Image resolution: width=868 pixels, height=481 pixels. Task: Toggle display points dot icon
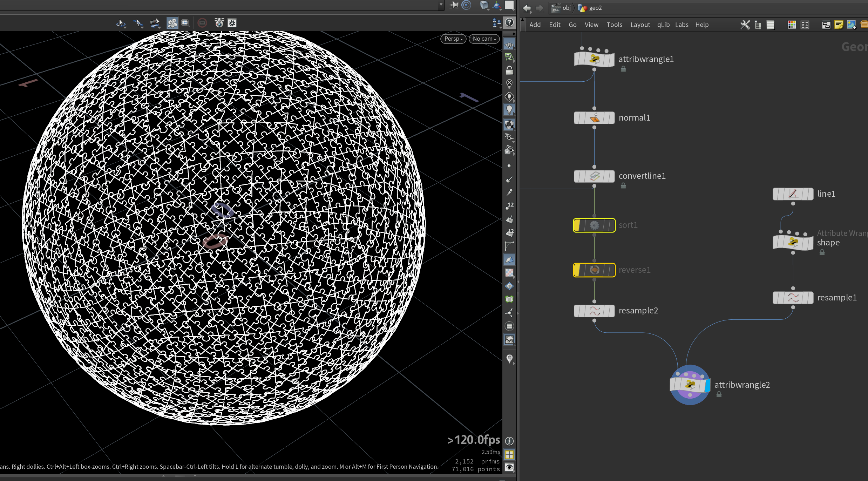509,166
